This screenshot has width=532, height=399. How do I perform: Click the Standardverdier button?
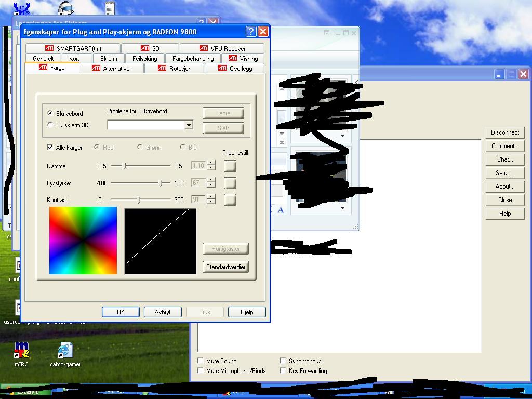[x=225, y=267]
